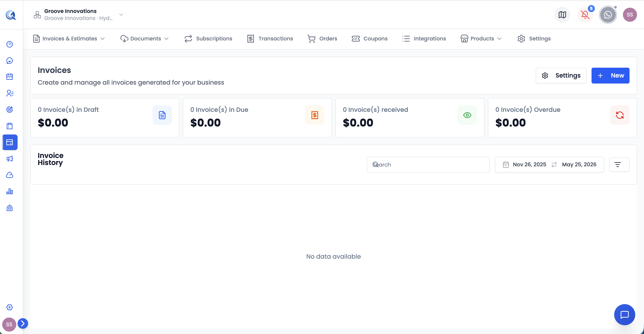Open the cloud icon in sidebar

pos(9,175)
